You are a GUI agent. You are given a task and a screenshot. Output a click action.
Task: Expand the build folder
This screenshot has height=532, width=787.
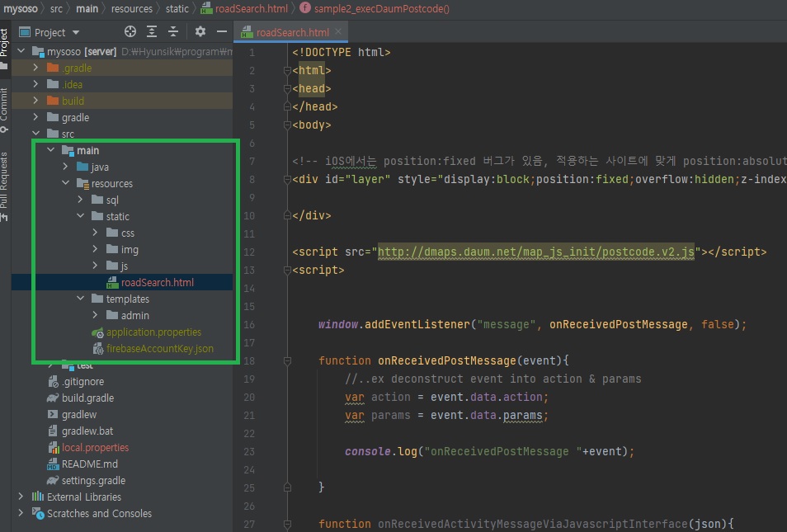[35, 101]
